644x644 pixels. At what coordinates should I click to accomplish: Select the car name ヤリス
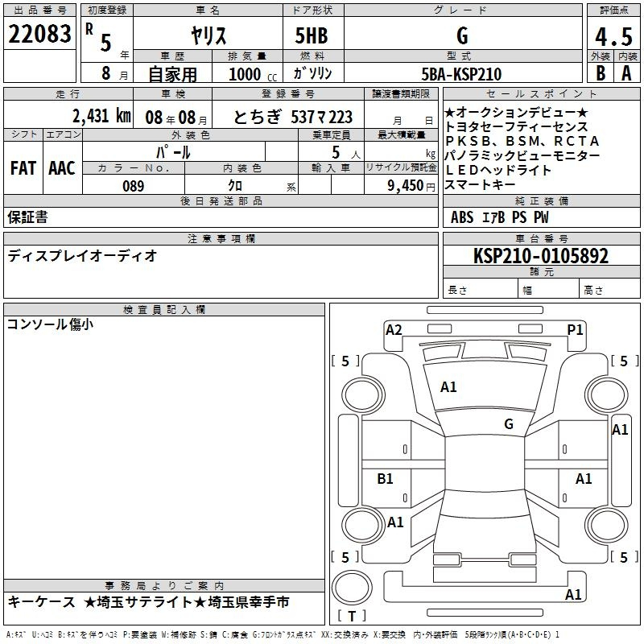coord(208,35)
